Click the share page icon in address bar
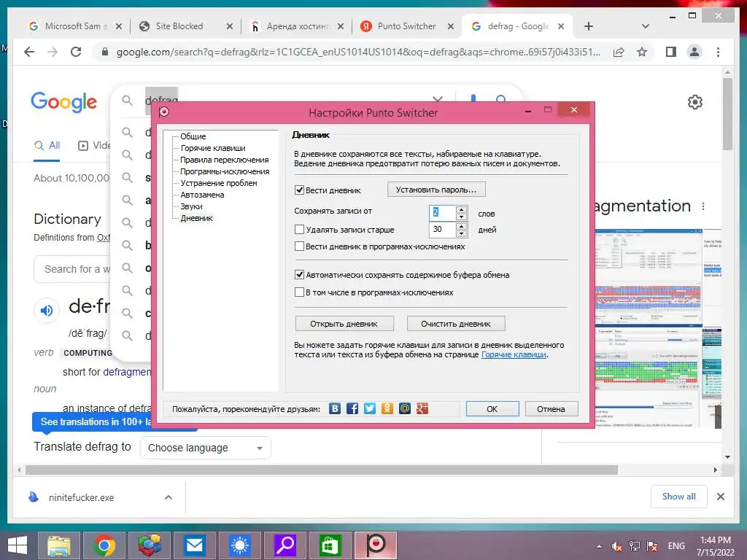This screenshot has width=747, height=560. [x=619, y=52]
